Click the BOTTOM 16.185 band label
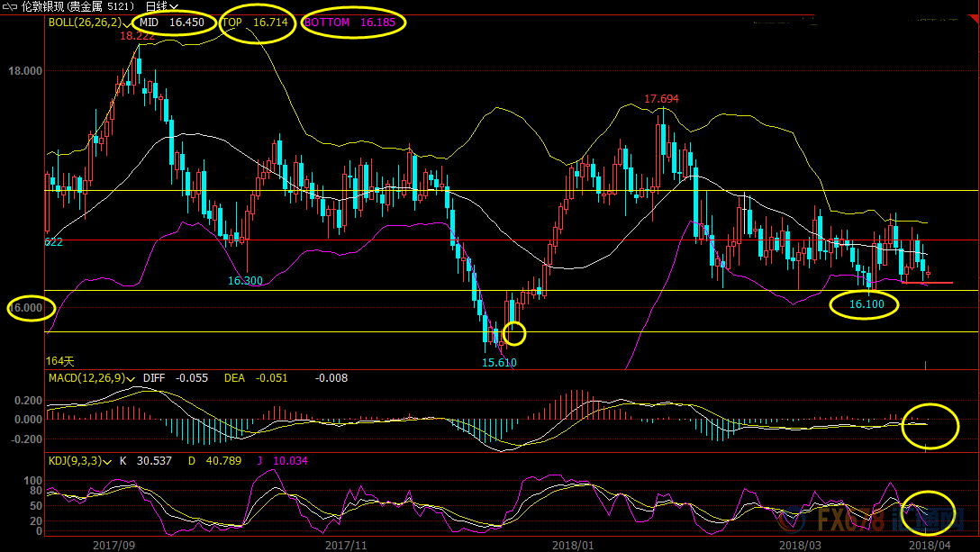This screenshot has height=552, width=980. (x=377, y=23)
